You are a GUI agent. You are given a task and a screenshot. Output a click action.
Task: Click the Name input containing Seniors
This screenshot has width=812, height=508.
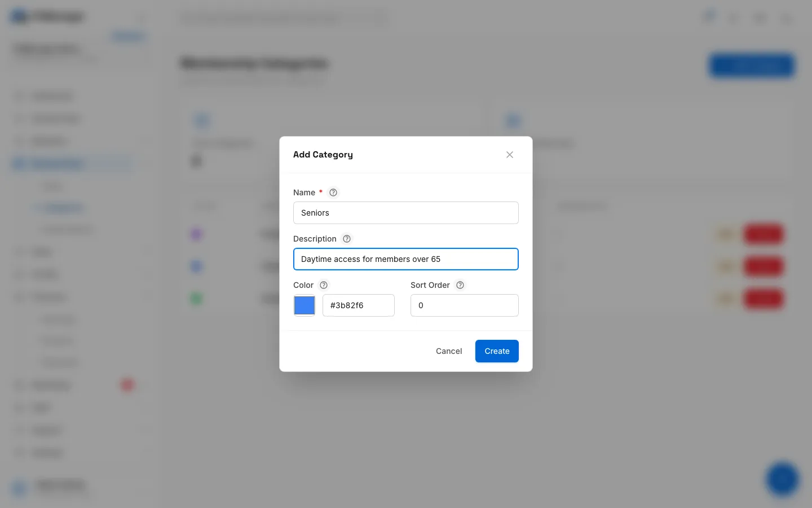[x=406, y=213]
